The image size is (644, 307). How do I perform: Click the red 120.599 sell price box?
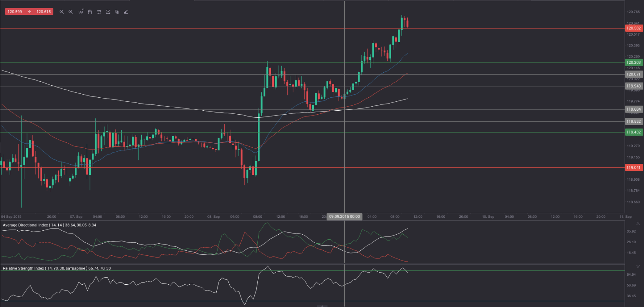pos(15,12)
